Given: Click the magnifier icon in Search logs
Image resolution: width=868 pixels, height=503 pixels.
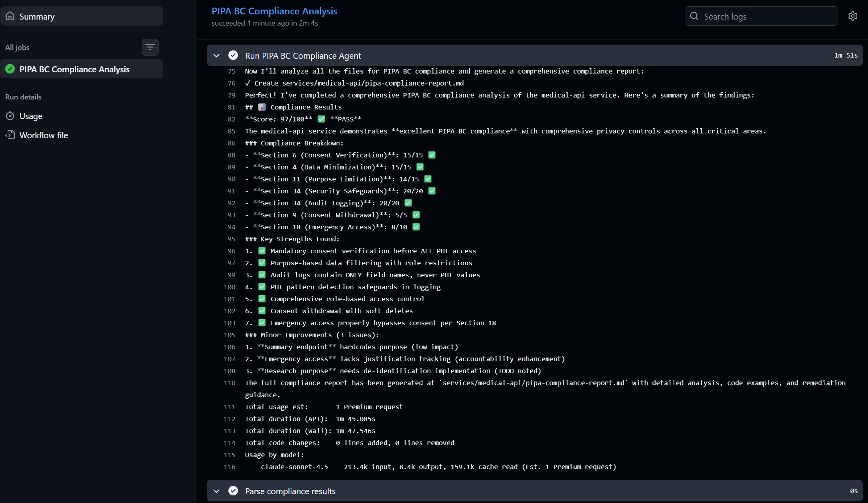Looking at the screenshot, I should (694, 16).
